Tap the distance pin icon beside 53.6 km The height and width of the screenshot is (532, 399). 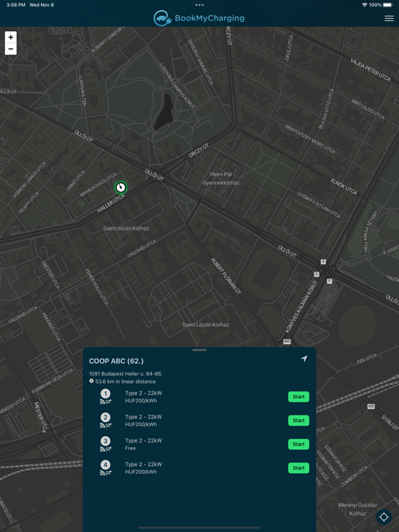coord(91,382)
